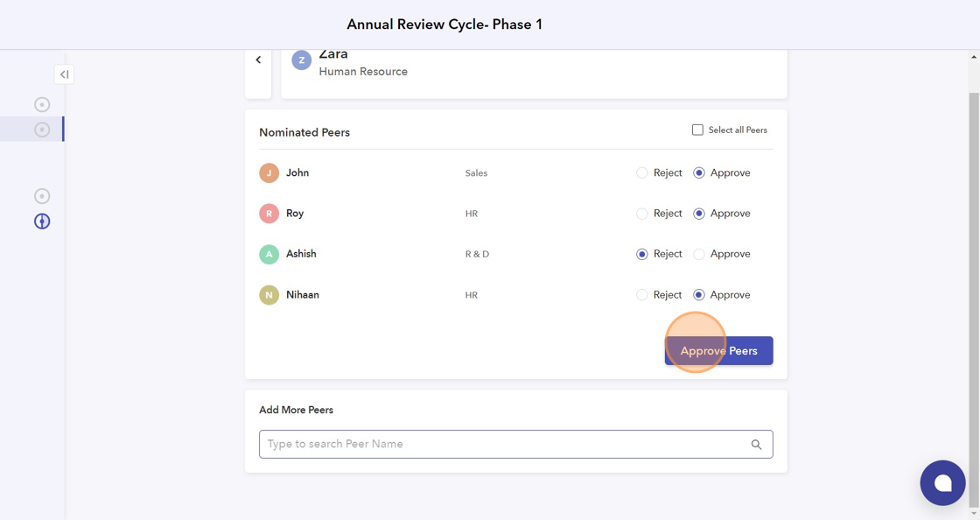The height and width of the screenshot is (520, 980).
Task: Click the Approve Peers button
Action: [718, 351]
